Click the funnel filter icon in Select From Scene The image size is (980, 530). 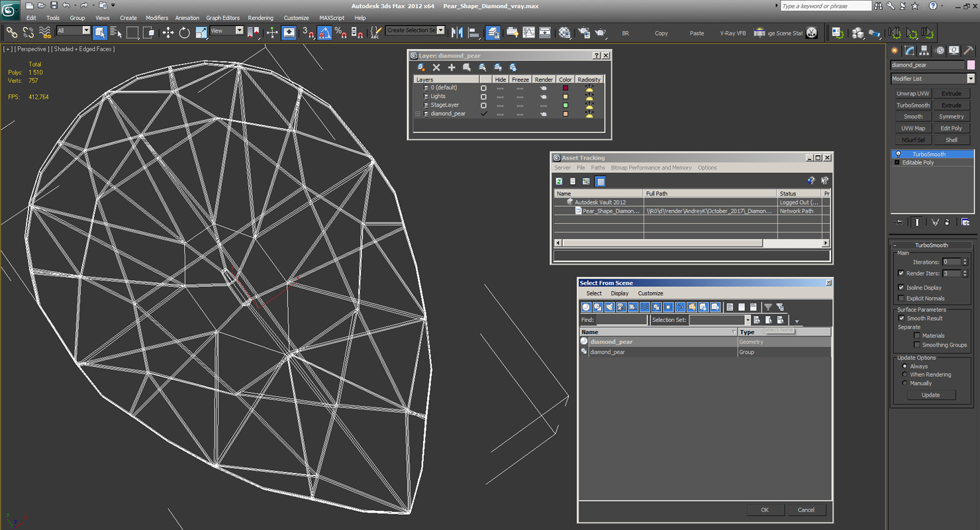[768, 307]
